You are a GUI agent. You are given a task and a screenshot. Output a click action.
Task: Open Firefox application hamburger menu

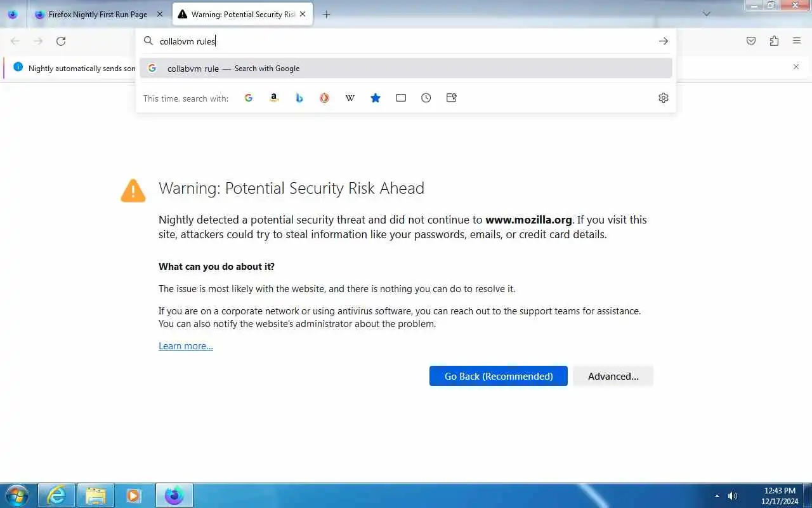coord(797,41)
